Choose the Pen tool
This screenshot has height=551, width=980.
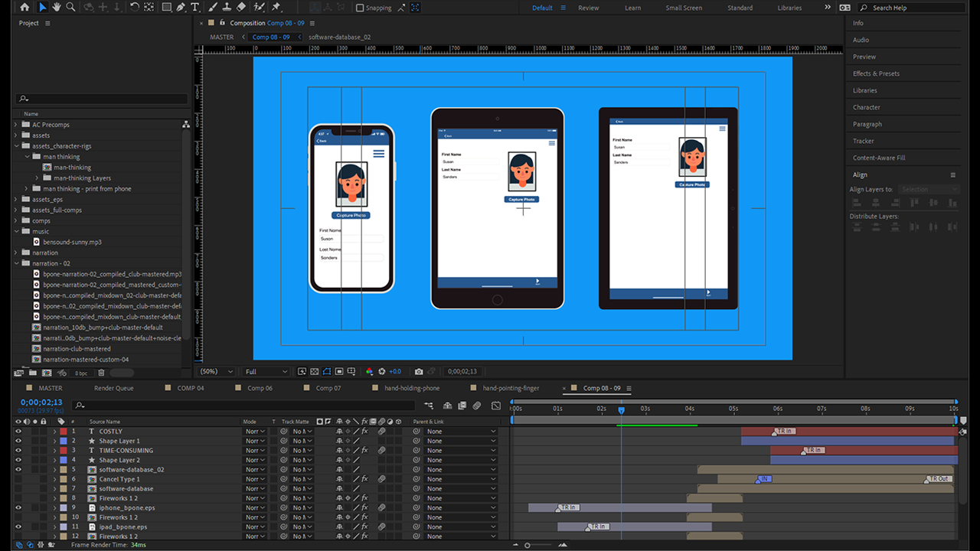point(181,7)
